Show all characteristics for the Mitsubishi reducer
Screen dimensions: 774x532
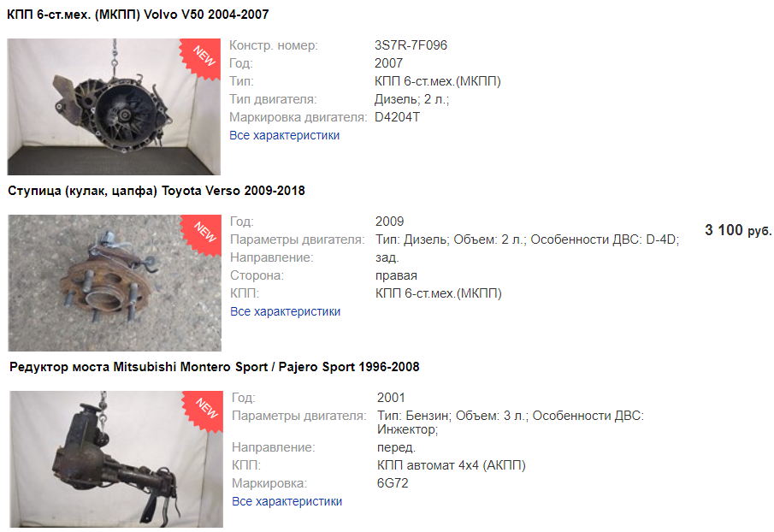pyautogui.click(x=287, y=501)
